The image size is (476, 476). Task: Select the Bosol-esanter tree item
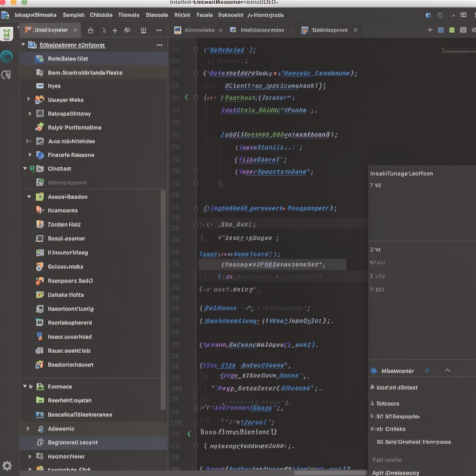pyautogui.click(x=91, y=238)
